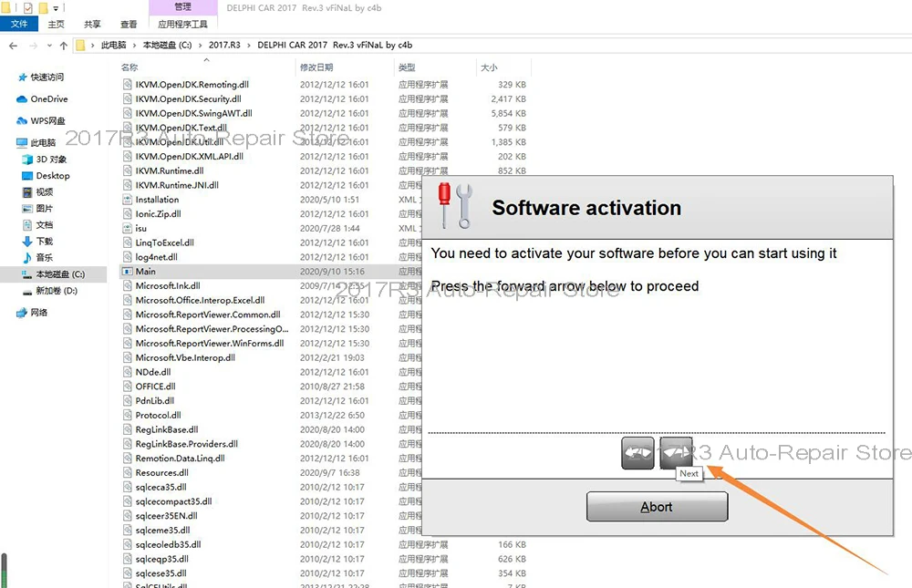Click 2017.R3 breadcrumb in address bar
Image resolution: width=912 pixels, height=588 pixels.
click(x=224, y=45)
